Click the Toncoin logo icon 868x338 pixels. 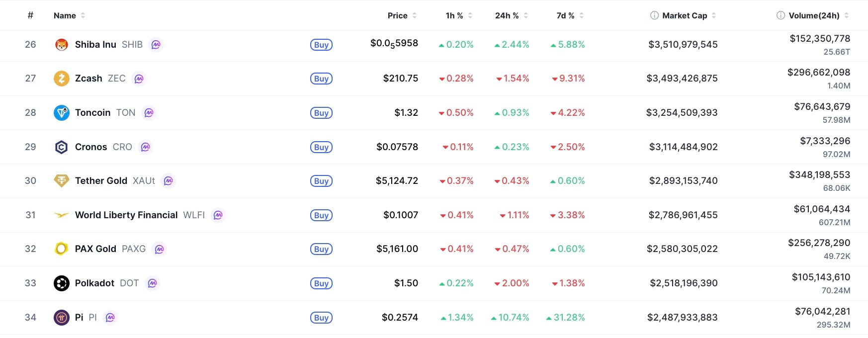tap(61, 112)
